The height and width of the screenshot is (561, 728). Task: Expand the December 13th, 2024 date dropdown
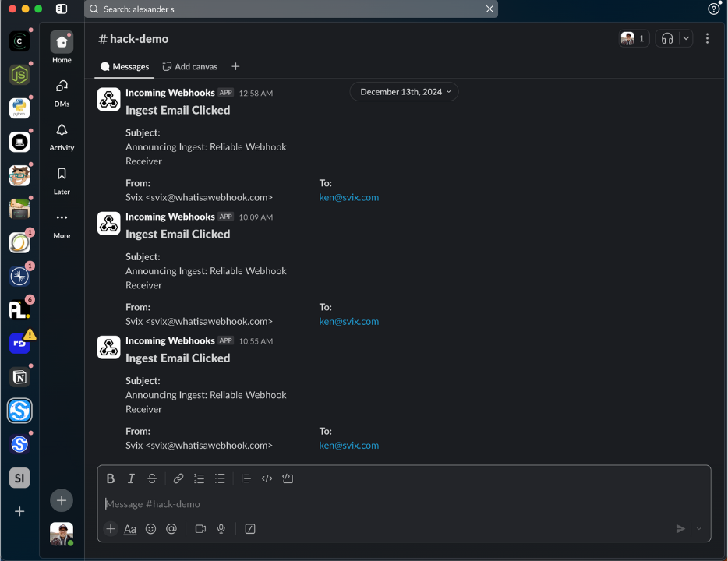(x=404, y=91)
